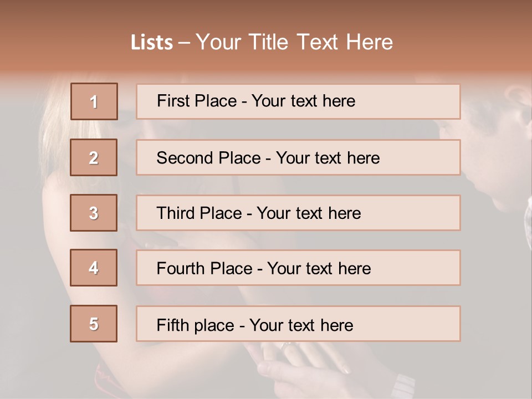Click the number 5 list box
532x399 pixels.
tap(94, 324)
